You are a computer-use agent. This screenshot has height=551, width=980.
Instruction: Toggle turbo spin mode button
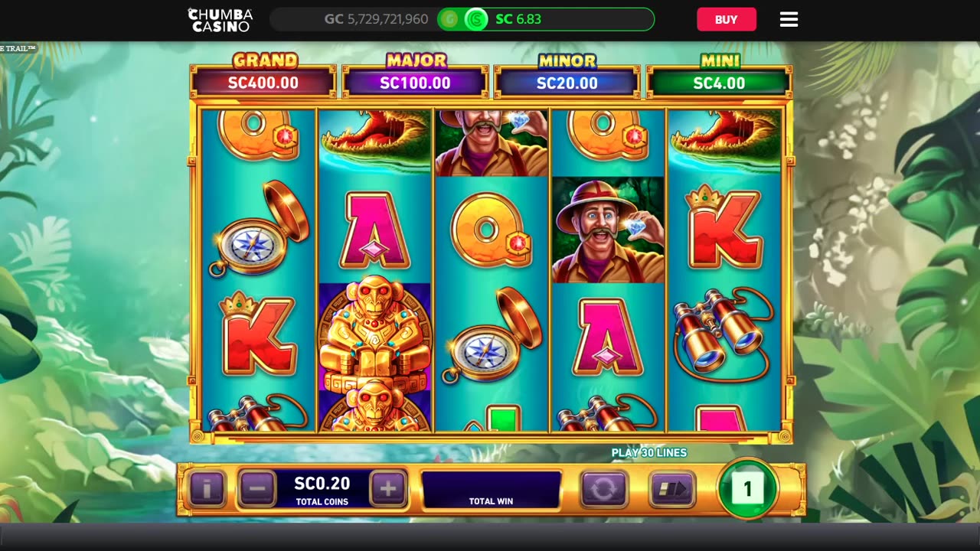pos(672,488)
